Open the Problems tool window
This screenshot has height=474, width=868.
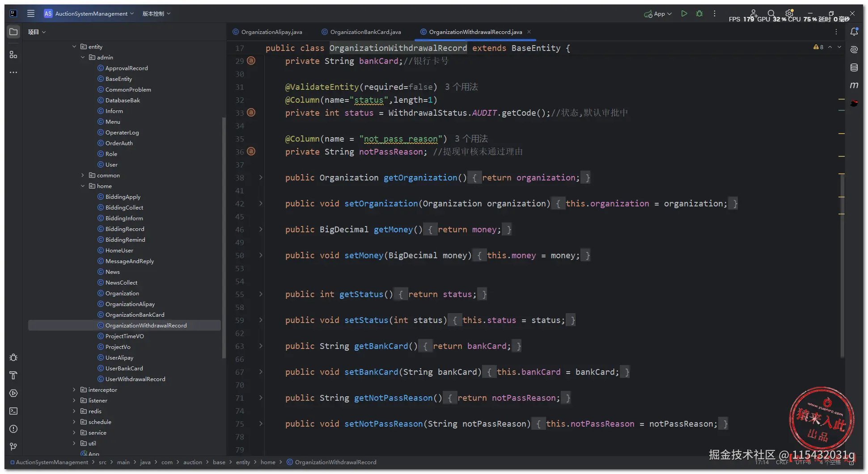(13, 429)
